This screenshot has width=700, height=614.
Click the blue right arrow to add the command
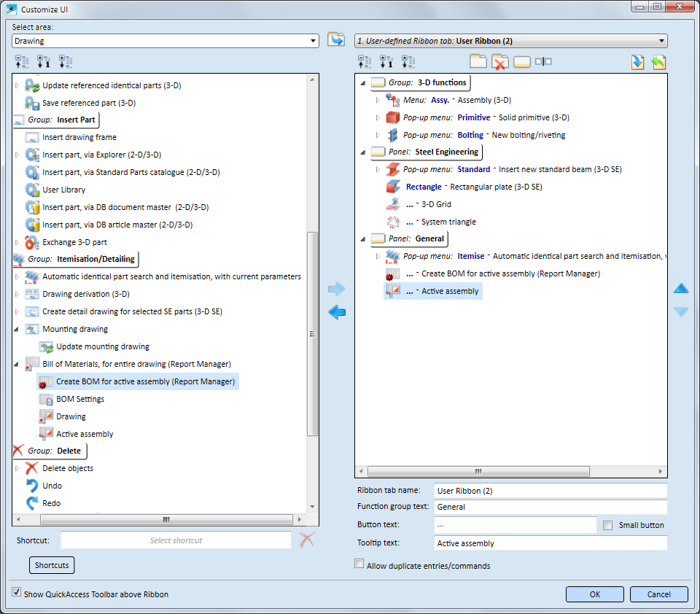(336, 289)
